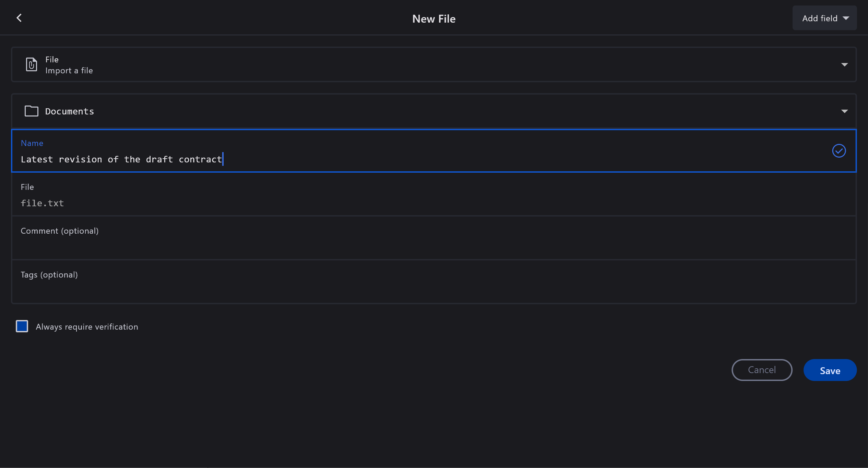
Task: Expand the Documents folder dropdown arrow
Action: [844, 111]
